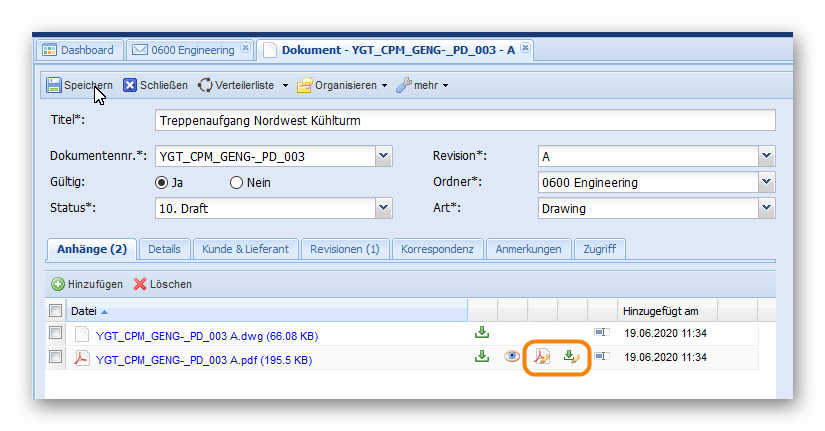Screen dimensions: 825x431
Task: Expand the Ordner dropdown
Action: (x=766, y=183)
